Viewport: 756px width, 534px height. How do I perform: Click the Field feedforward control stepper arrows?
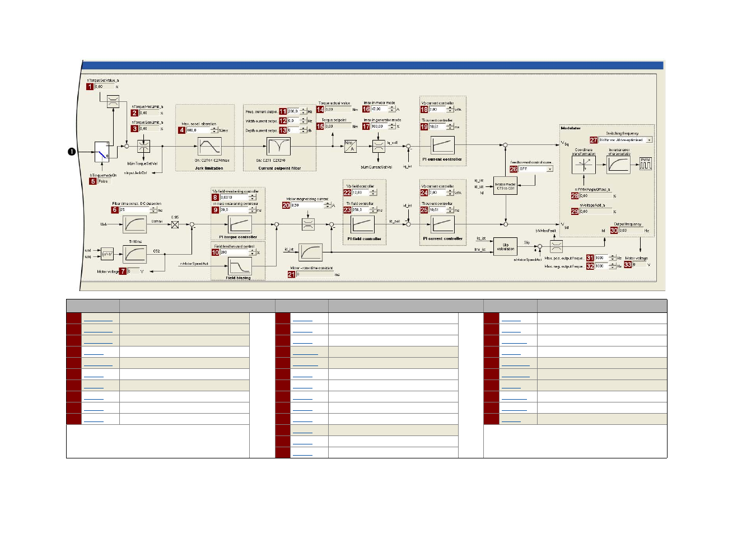252,252
